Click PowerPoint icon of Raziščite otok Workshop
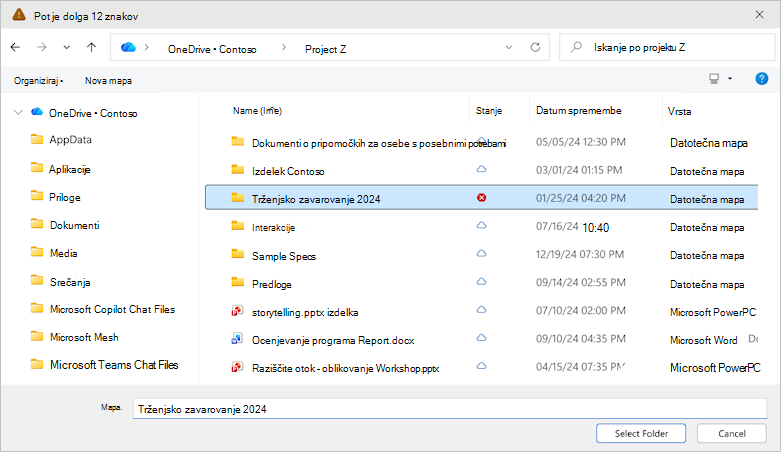The image size is (781, 452). pyautogui.click(x=237, y=367)
